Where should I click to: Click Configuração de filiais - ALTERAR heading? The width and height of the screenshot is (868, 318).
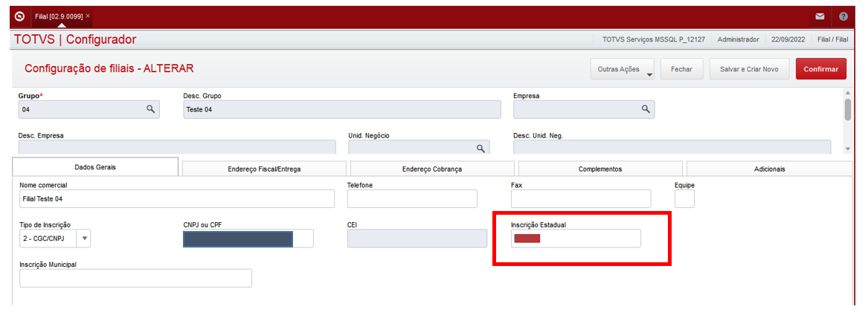pos(109,68)
